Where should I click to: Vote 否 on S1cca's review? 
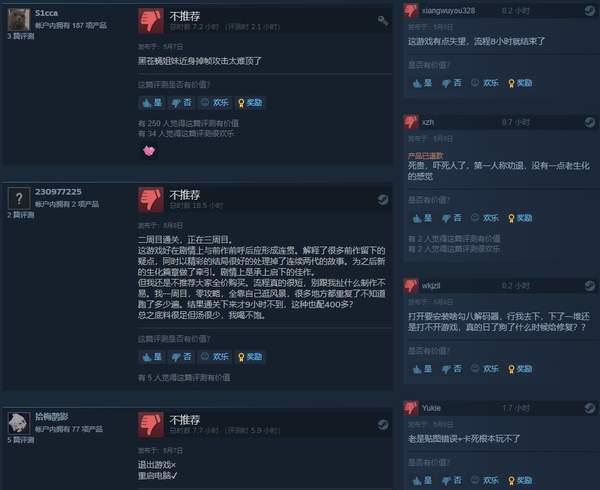[181, 103]
